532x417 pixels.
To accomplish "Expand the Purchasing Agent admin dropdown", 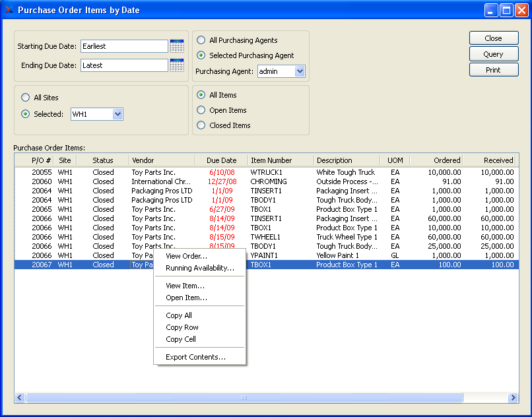I will [300, 71].
